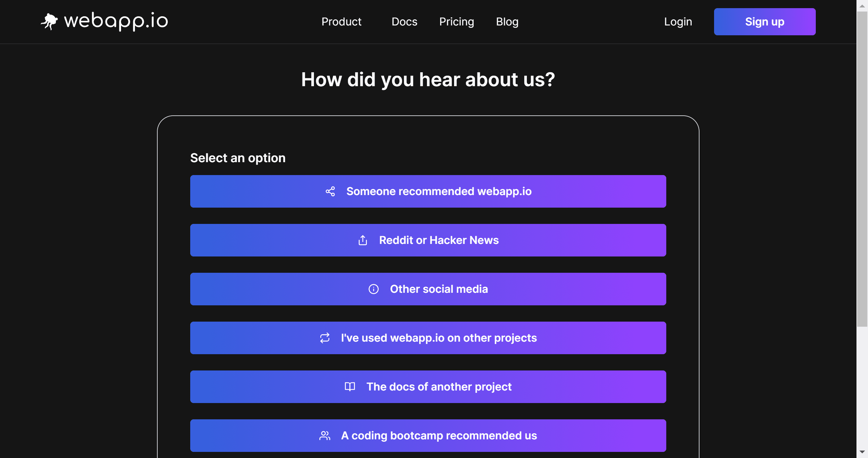Click the scrollbar up arrow
This screenshot has width=868, height=458.
click(862, 6)
